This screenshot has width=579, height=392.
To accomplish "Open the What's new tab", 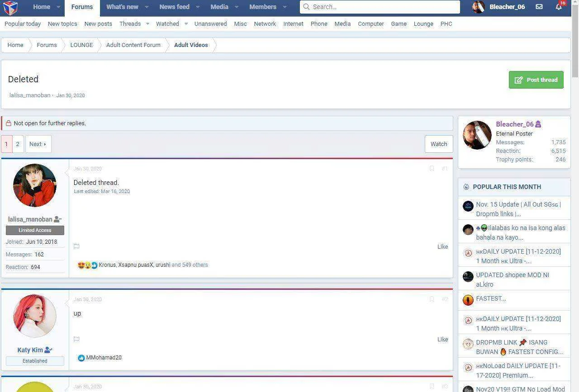I will click(x=122, y=7).
